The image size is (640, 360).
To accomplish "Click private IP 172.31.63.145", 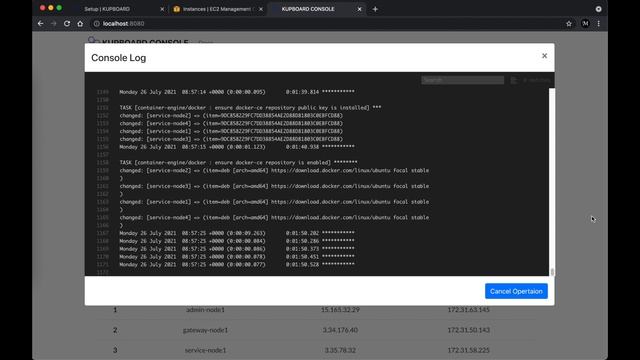I will click(x=468, y=310).
